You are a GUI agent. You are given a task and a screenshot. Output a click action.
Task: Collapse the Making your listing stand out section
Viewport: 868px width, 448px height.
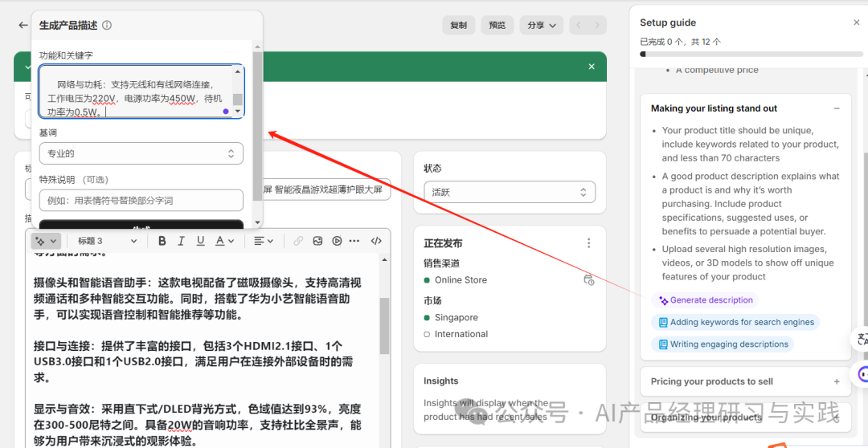pos(837,108)
